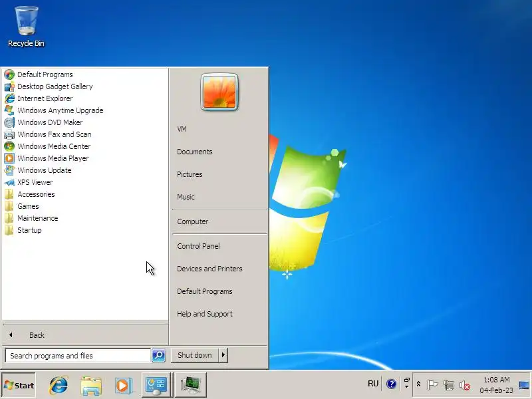
Task: Open the Action Center flag icon
Action: pyautogui.click(x=433, y=385)
